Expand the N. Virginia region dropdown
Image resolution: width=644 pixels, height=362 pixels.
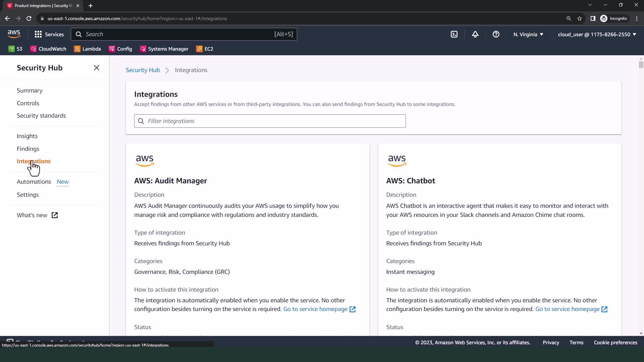pos(528,34)
